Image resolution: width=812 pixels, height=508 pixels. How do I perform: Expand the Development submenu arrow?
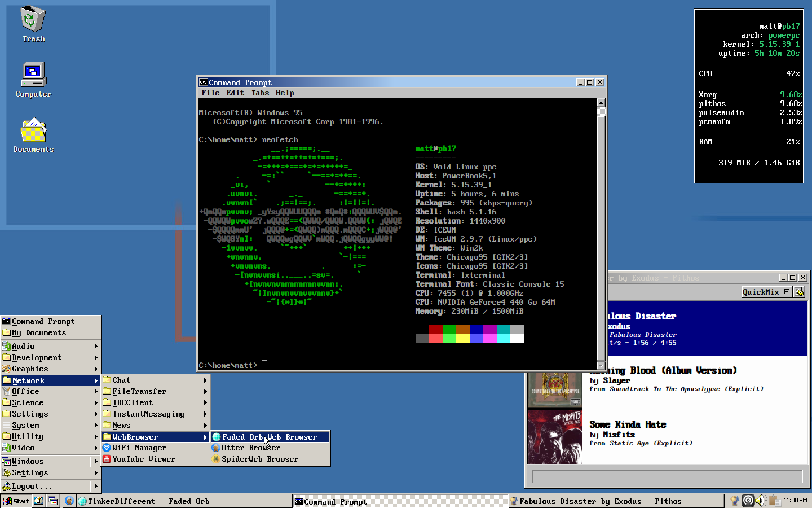click(x=96, y=357)
